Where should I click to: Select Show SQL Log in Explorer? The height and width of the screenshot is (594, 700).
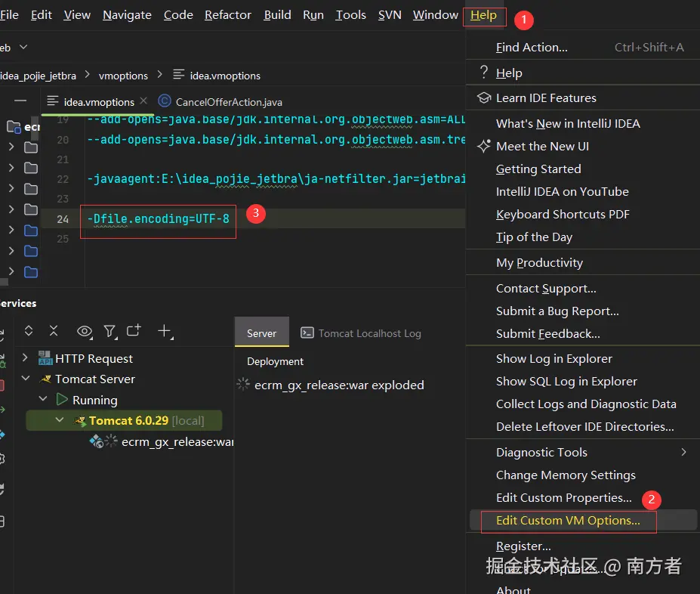pos(583,382)
